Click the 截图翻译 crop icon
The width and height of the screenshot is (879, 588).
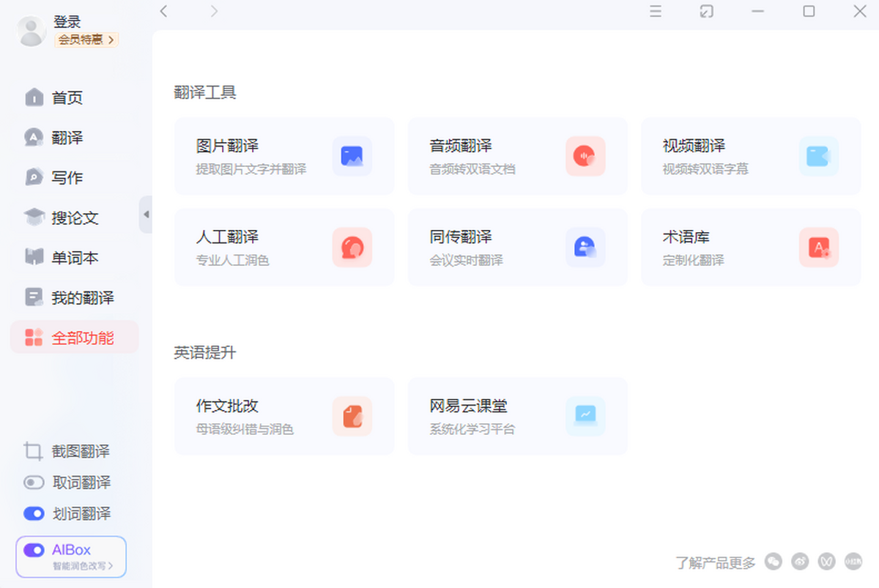click(x=33, y=451)
